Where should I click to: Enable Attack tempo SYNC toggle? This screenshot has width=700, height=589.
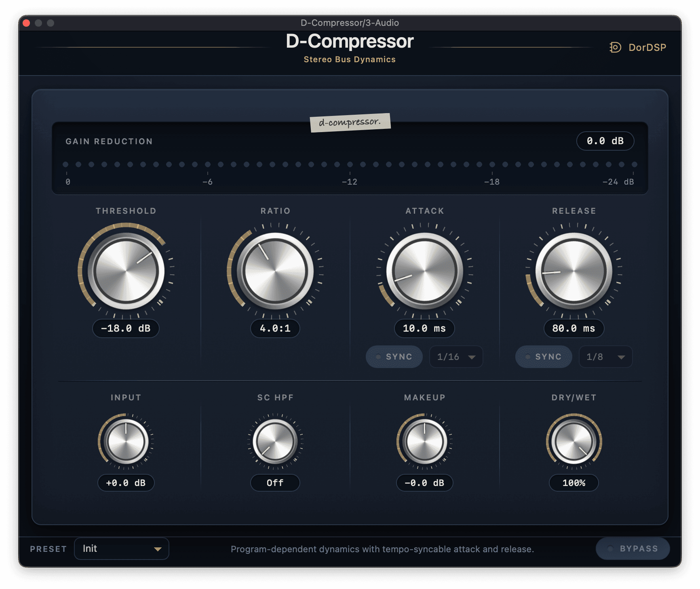pyautogui.click(x=394, y=357)
